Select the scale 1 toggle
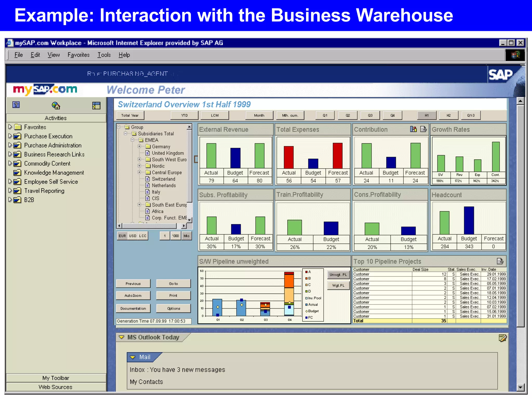This screenshot has width=532, height=399. pos(165,236)
